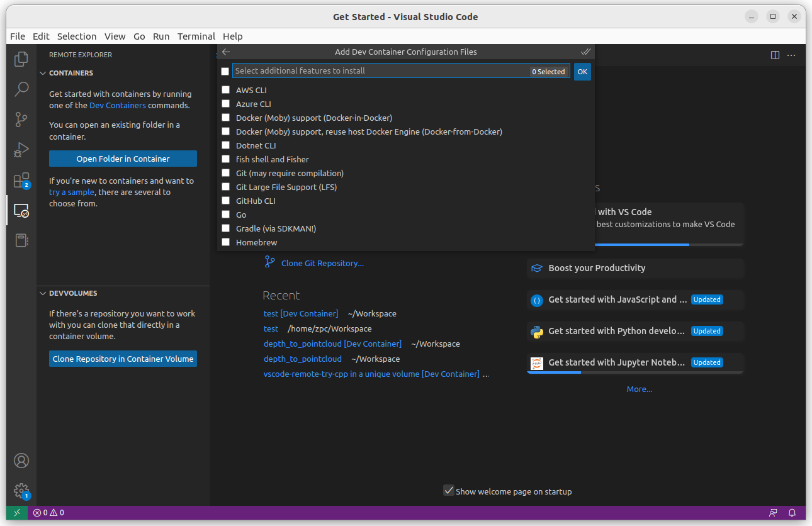Screen dimensions: 812x526
Task: Check the Homebrew feature
Action: point(225,242)
